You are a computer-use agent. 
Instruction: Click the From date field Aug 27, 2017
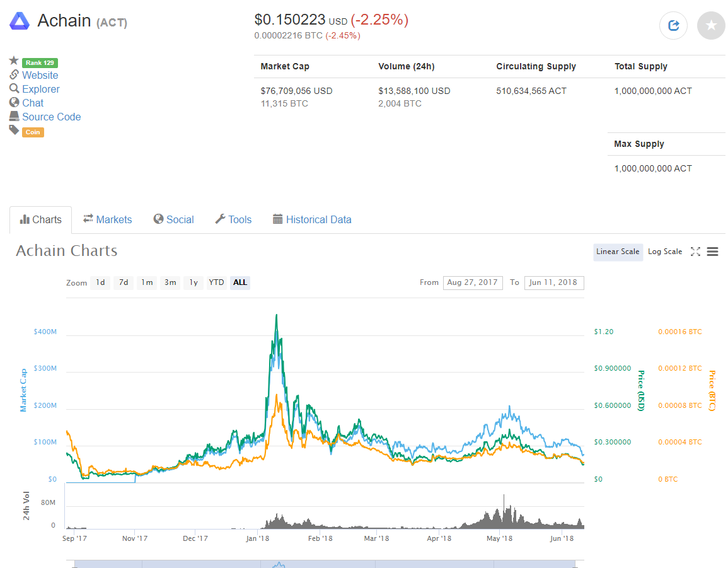click(473, 282)
